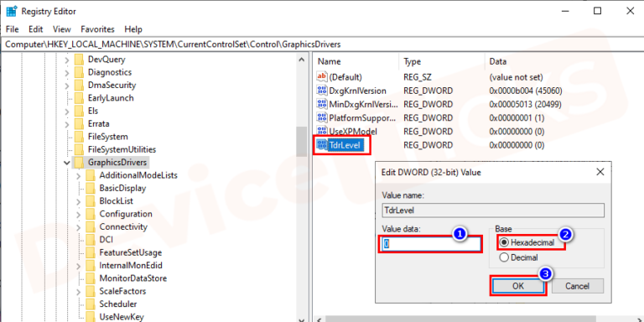The width and height of the screenshot is (644, 322).
Task: Click the BasicDisplay folder icon
Action: pos(91,188)
